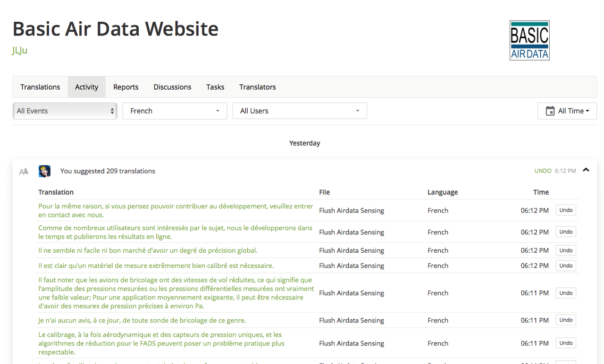Image resolution: width=604 pixels, height=364 pixels.
Task: Undo the 'Le calibrage, à la fois' translation
Action: tap(566, 343)
